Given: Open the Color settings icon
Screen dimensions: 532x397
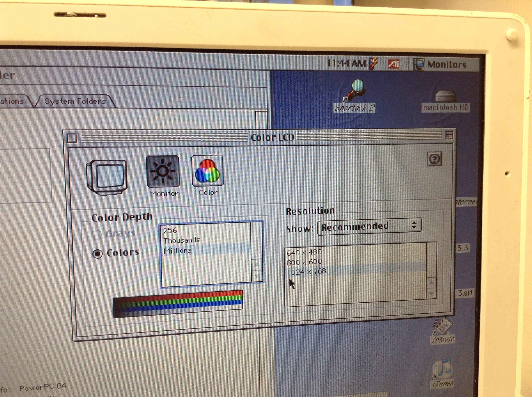Looking at the screenshot, I should 207,170.
